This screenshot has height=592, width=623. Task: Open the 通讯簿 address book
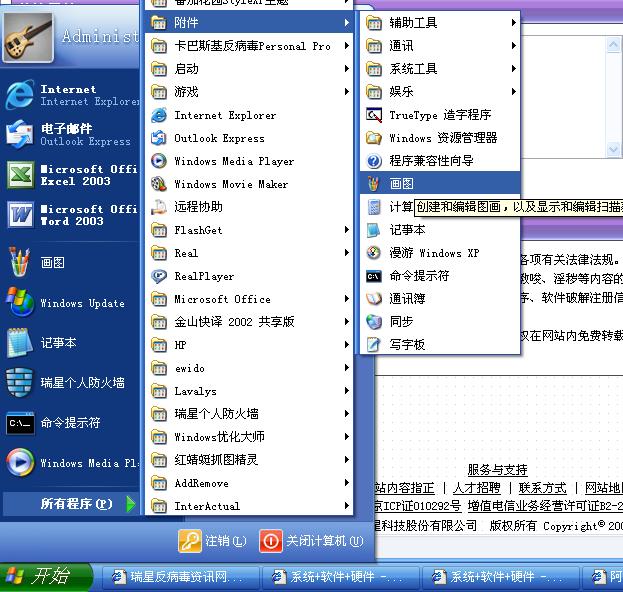coord(440,299)
